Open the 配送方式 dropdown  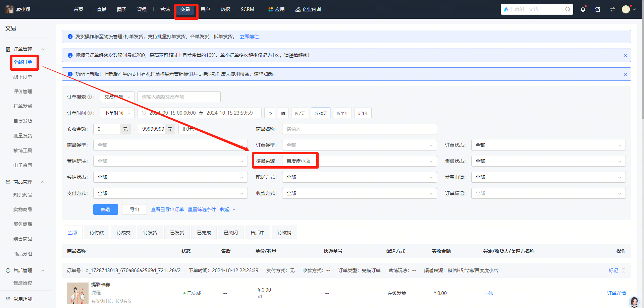[x=360, y=177]
